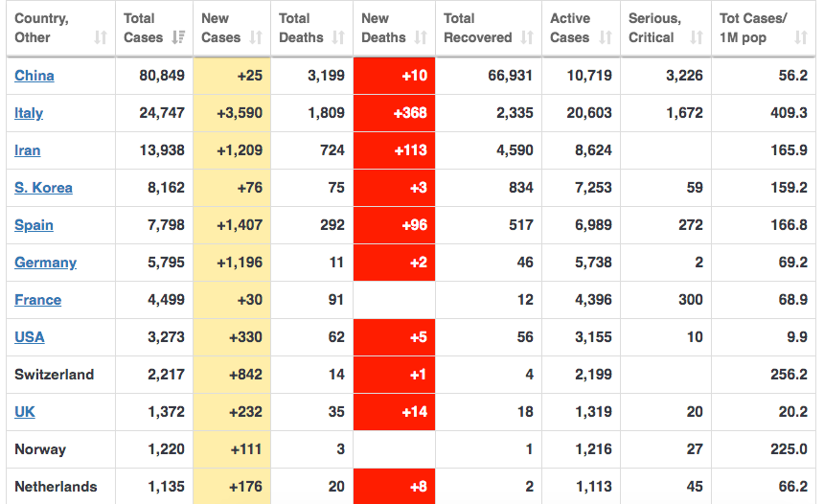Sort by Total Deaths arrow icon
The width and height of the screenshot is (824, 504).
click(338, 37)
